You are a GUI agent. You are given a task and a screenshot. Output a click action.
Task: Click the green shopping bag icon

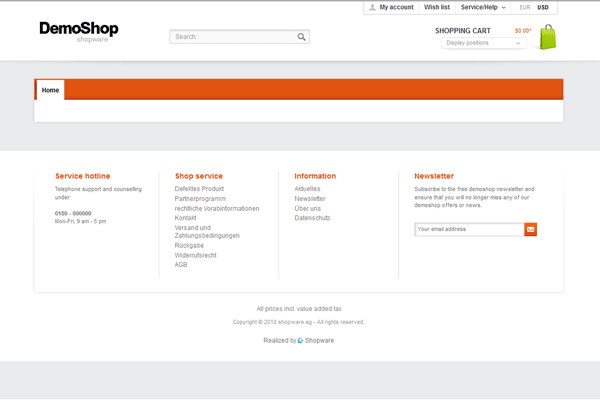[x=547, y=38]
